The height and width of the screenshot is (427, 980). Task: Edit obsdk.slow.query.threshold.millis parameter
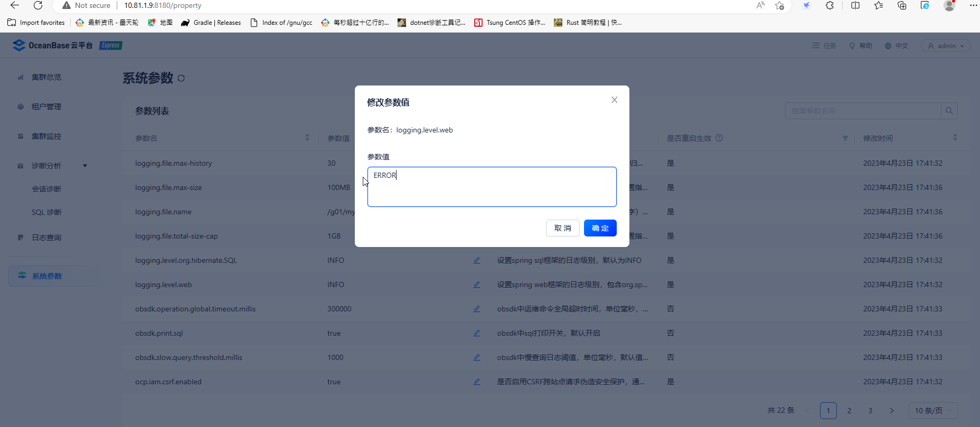[x=477, y=357]
